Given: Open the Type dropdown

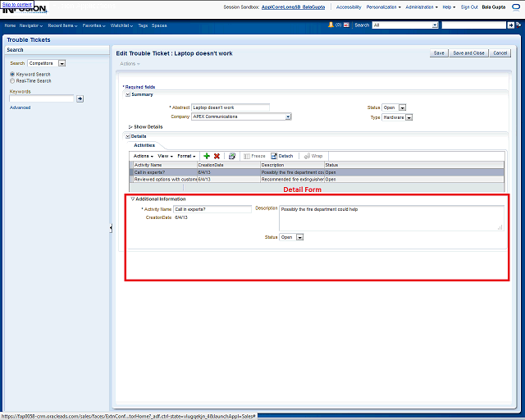Looking at the screenshot, I should coord(409,117).
